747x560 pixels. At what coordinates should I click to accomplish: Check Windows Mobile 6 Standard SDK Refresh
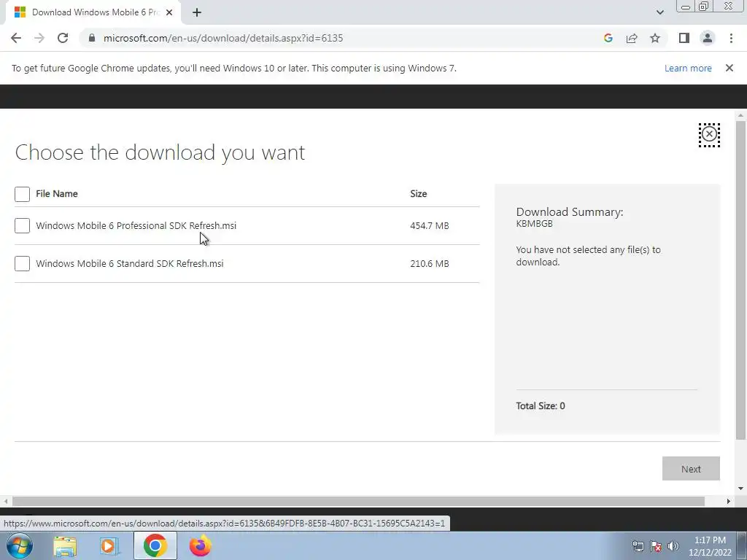(x=22, y=263)
